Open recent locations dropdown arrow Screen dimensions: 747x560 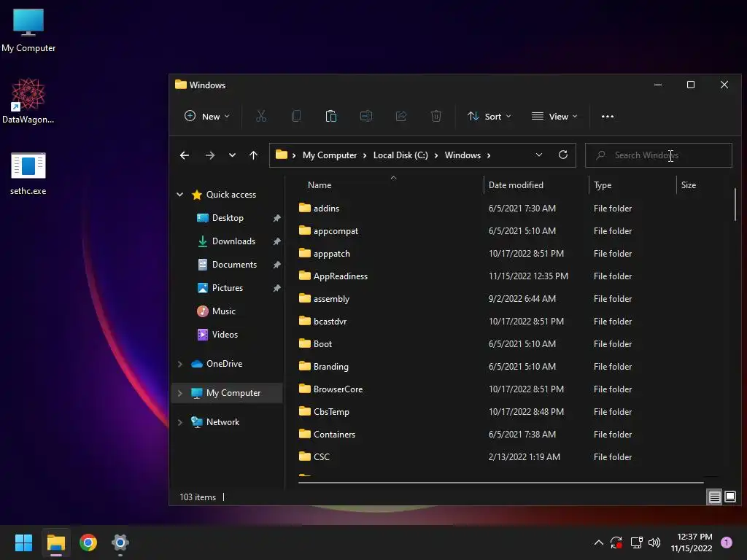[232, 155]
